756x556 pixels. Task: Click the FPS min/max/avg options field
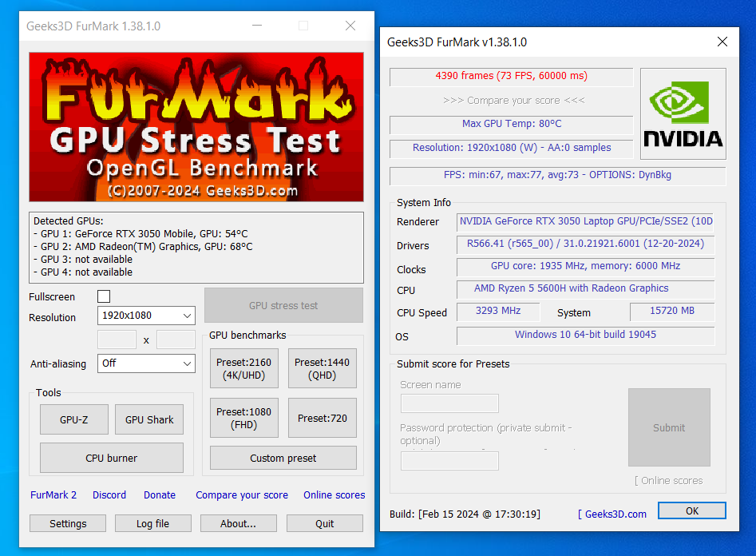(557, 175)
